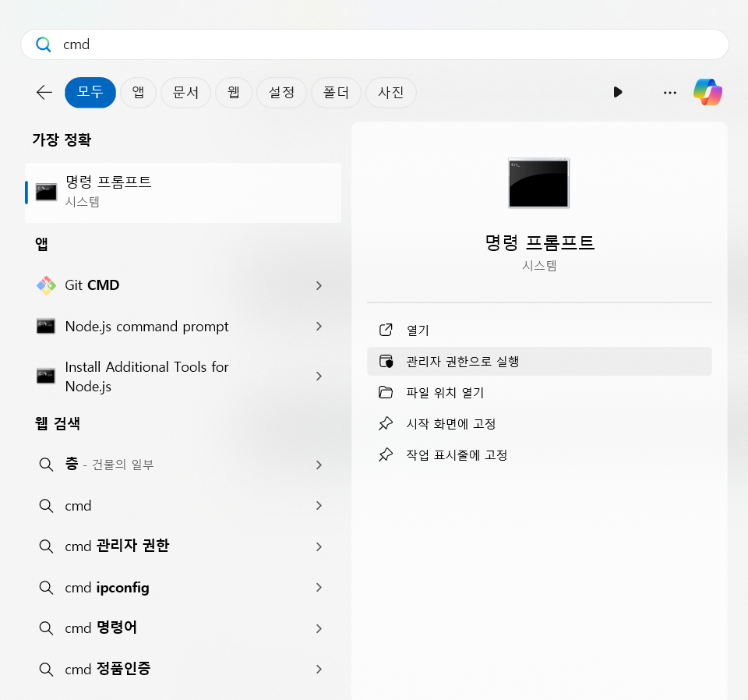
Task: Select the 폴더 filter tab
Action: pyautogui.click(x=336, y=92)
